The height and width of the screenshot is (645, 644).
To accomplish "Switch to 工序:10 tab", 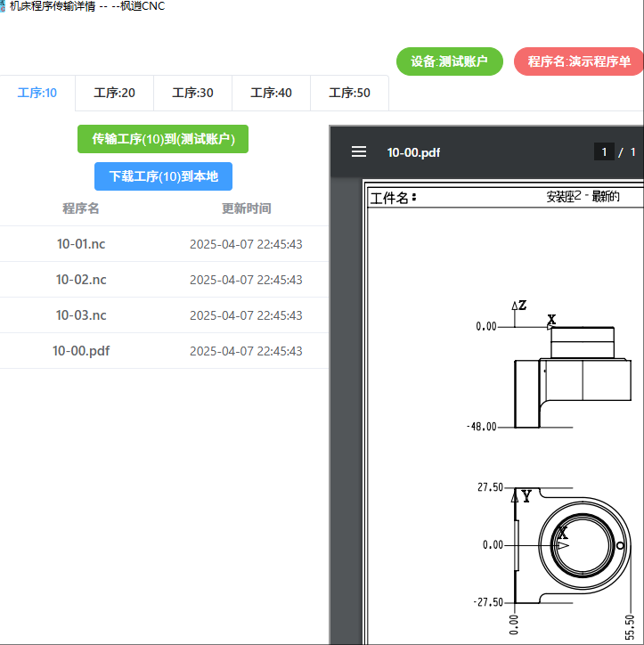I will (x=37, y=93).
